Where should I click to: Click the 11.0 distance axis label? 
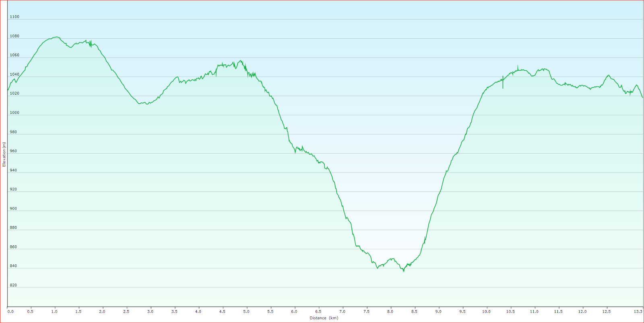[x=535, y=312]
